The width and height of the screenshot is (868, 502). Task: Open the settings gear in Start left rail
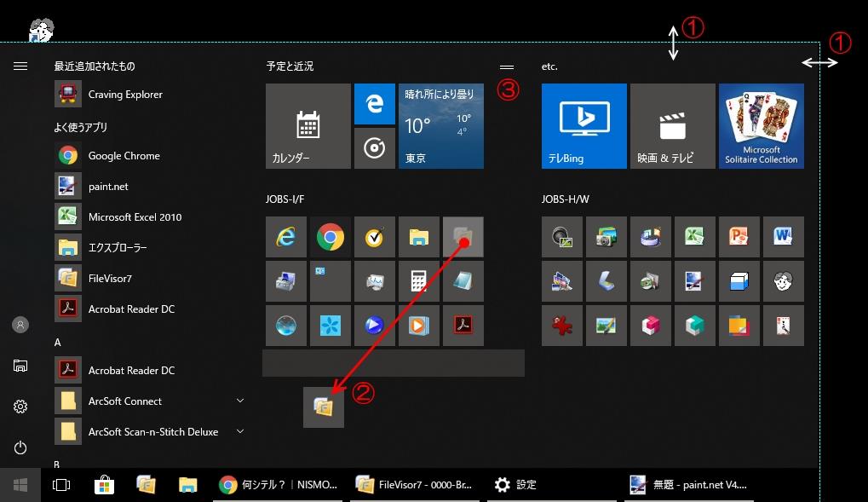20,407
